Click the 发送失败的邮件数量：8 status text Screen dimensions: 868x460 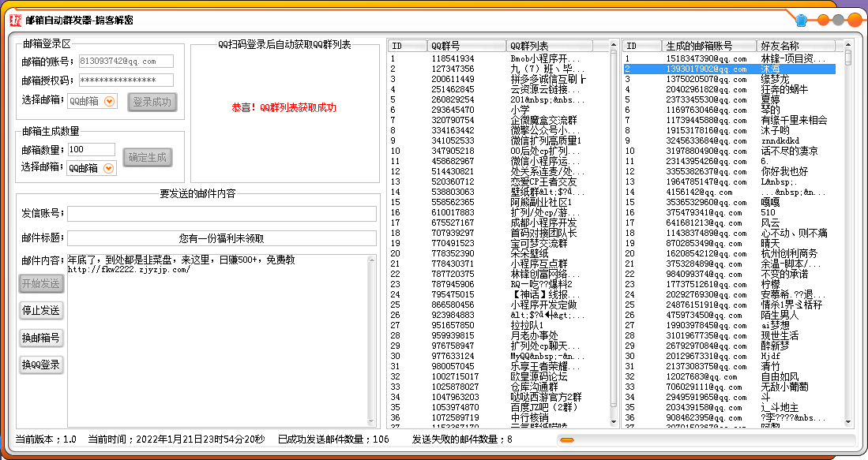[462, 439]
